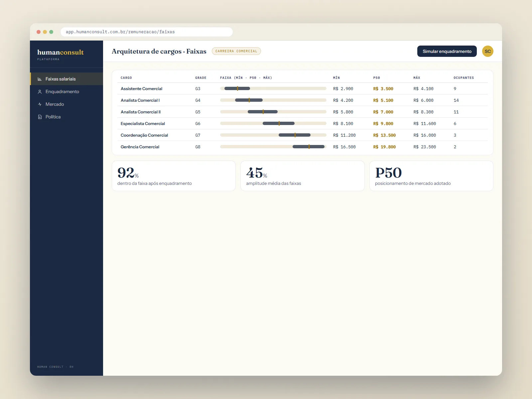Select the Gerência Comercial row name

point(140,147)
